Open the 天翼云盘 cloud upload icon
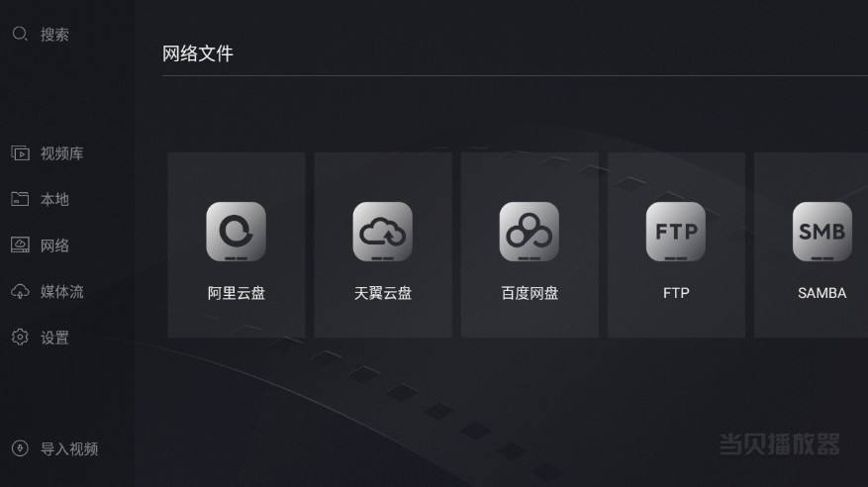 tap(382, 232)
